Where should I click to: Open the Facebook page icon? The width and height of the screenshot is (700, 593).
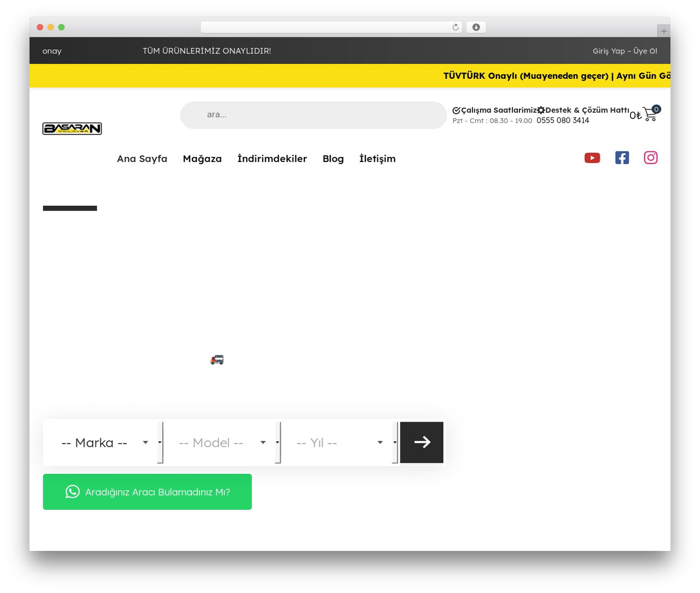622,158
